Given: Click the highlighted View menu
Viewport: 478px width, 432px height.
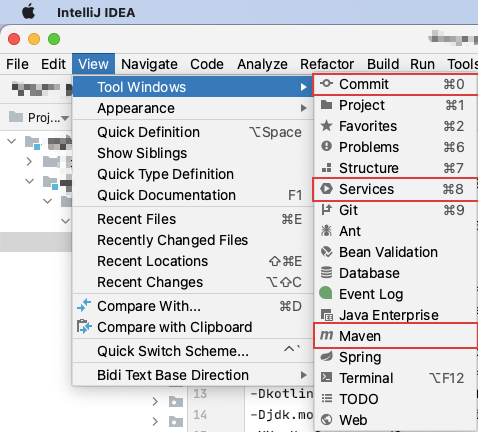Looking at the screenshot, I should [x=93, y=64].
